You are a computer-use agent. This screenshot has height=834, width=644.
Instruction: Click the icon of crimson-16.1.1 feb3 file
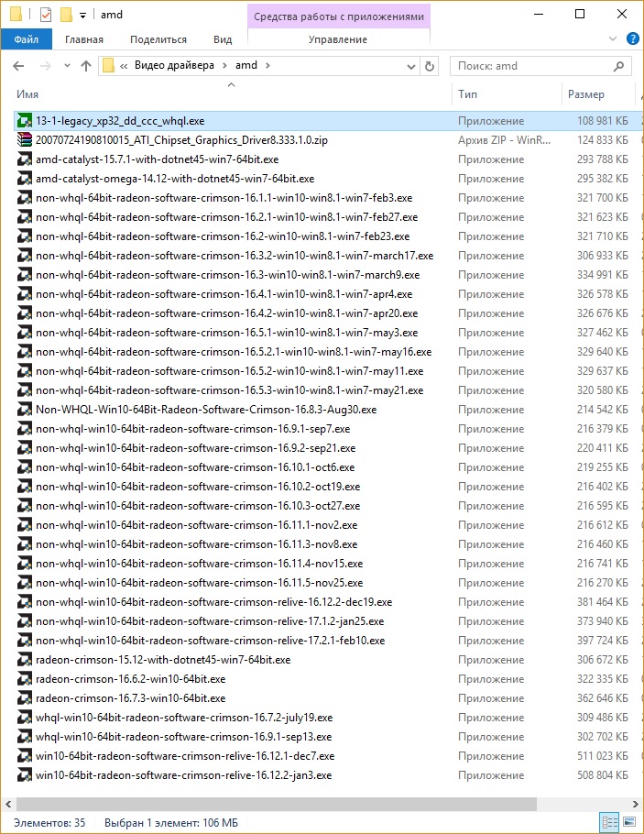[x=25, y=198]
